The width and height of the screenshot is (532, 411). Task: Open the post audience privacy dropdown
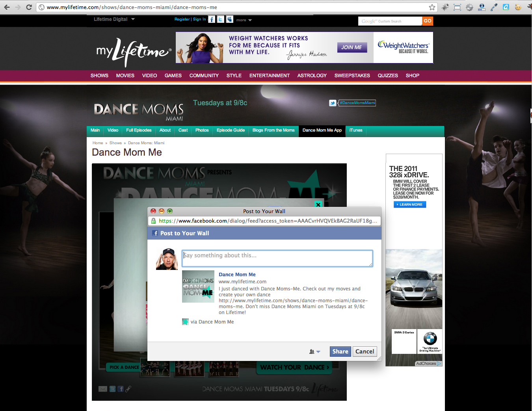click(314, 351)
